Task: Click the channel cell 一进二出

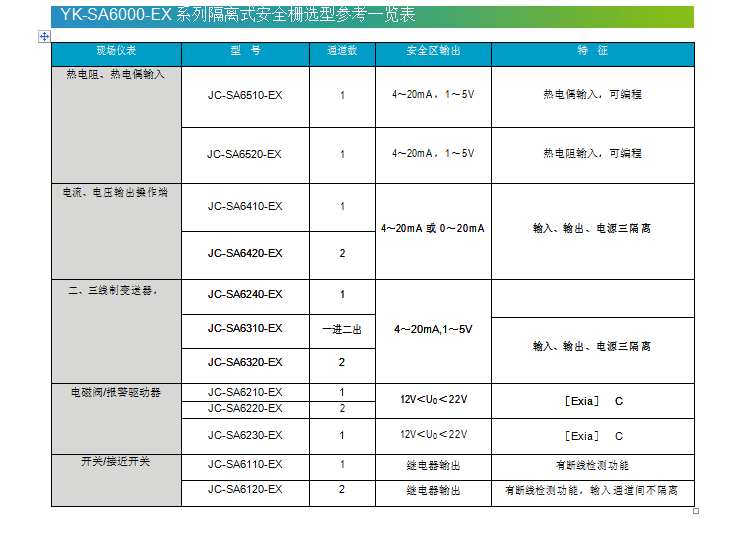Action: [342, 330]
